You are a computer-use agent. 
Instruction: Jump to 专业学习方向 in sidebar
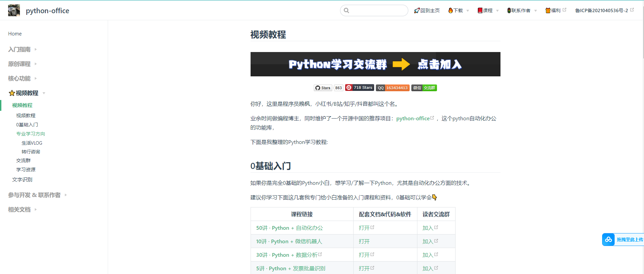coord(30,134)
